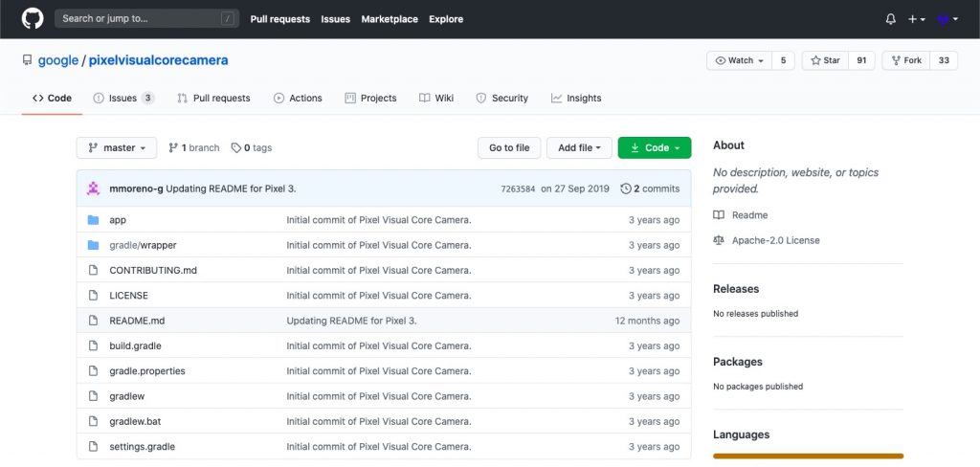Open Issues in the top navigation

click(336, 19)
